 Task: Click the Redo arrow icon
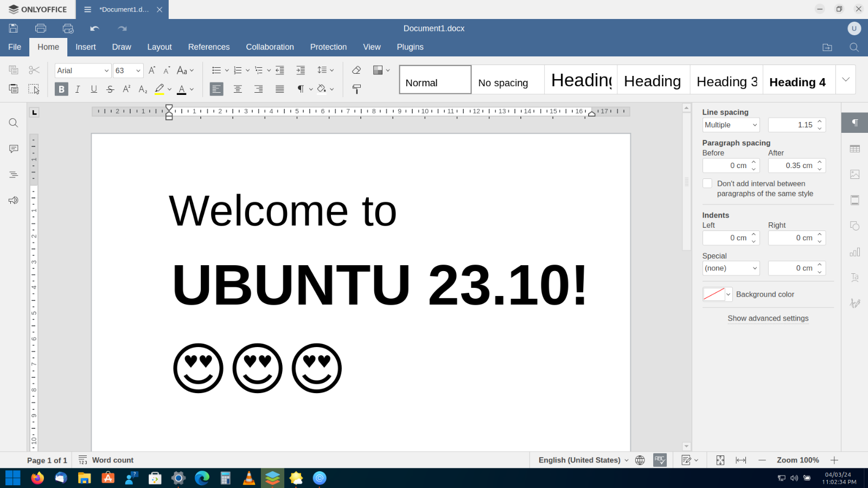click(x=122, y=28)
